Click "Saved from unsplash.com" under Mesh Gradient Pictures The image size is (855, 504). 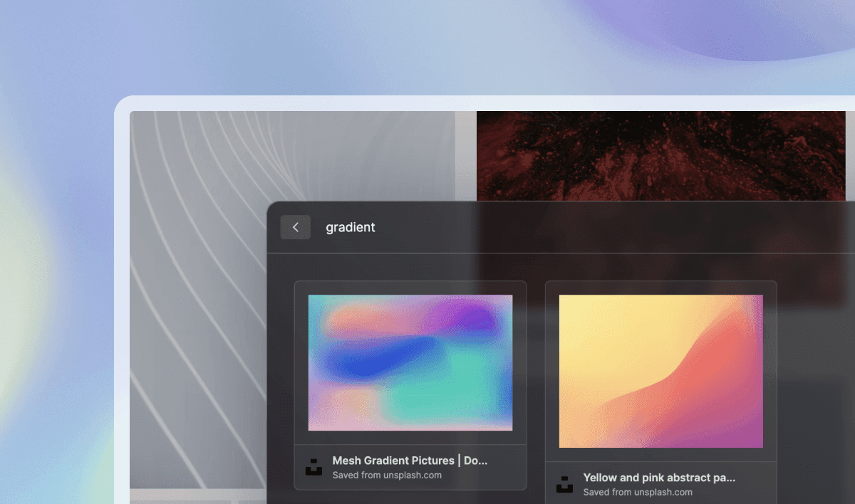tap(387, 475)
